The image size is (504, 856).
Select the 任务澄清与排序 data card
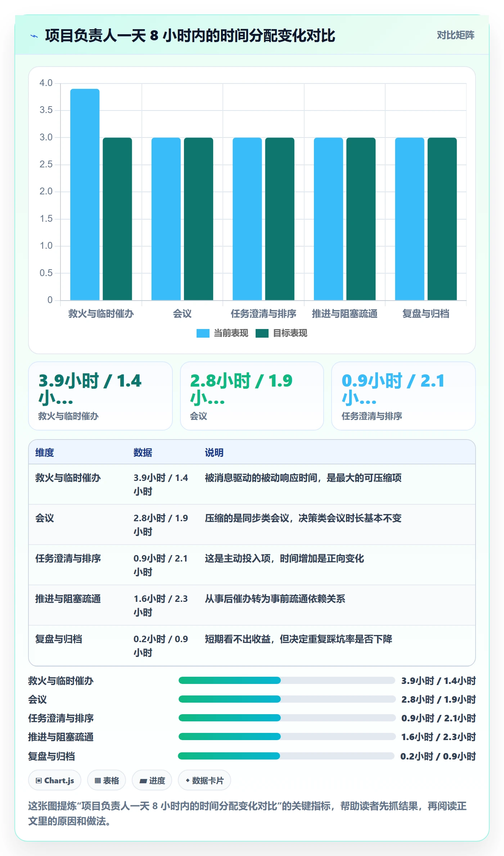pyautogui.click(x=404, y=396)
